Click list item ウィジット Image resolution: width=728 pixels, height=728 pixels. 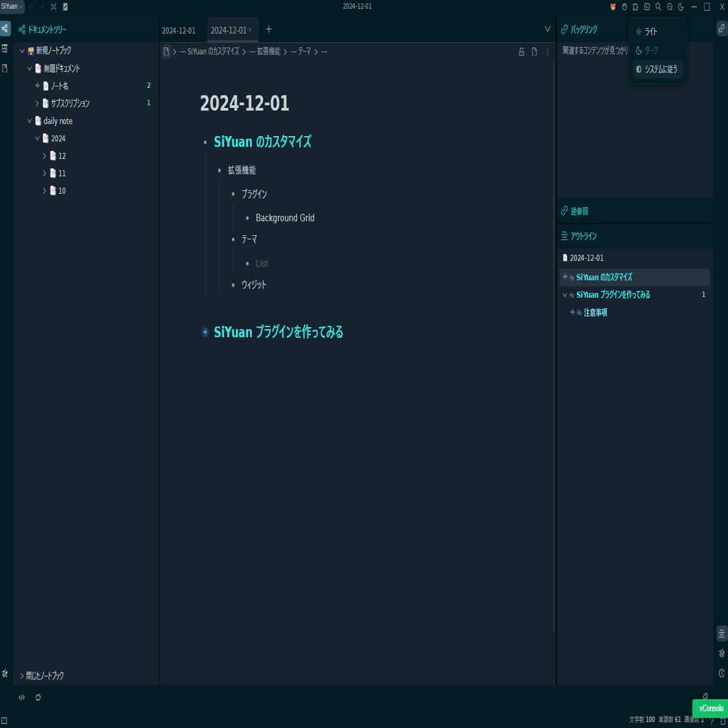[254, 285]
